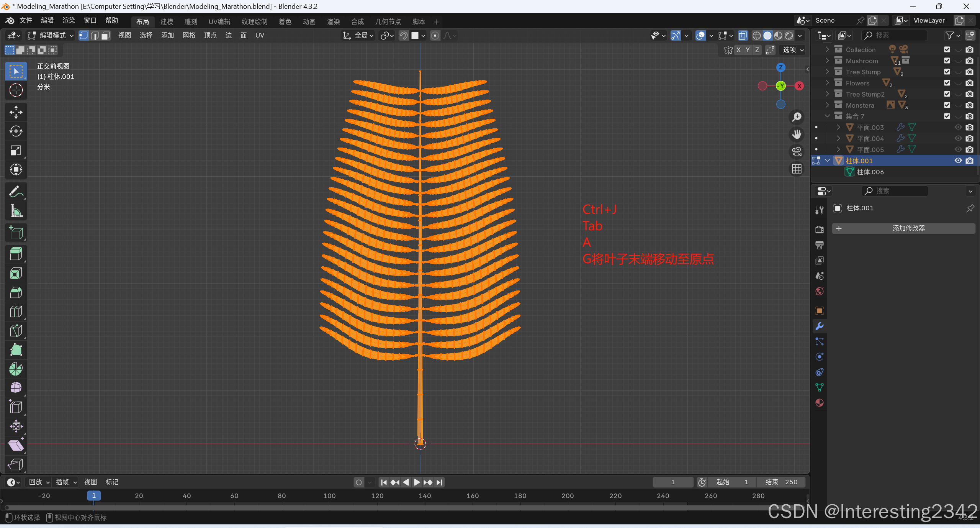Select the Scale tool

click(16, 150)
